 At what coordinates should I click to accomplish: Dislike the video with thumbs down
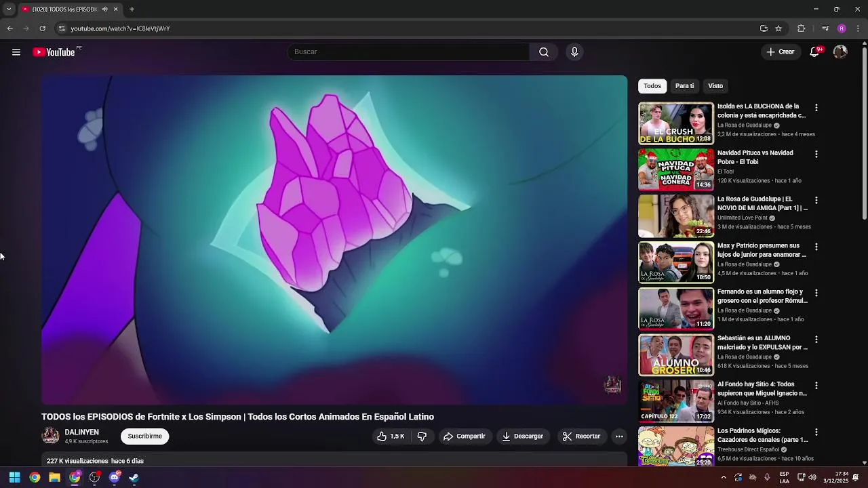(422, 436)
